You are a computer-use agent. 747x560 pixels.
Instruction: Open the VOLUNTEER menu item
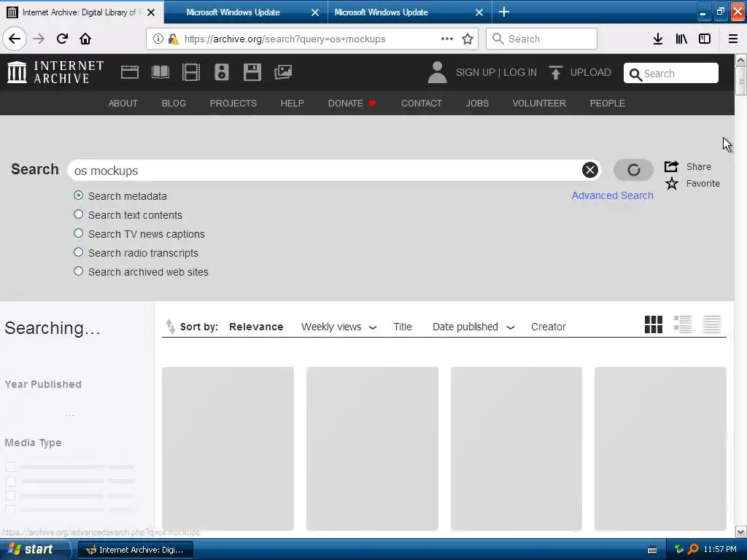539,104
